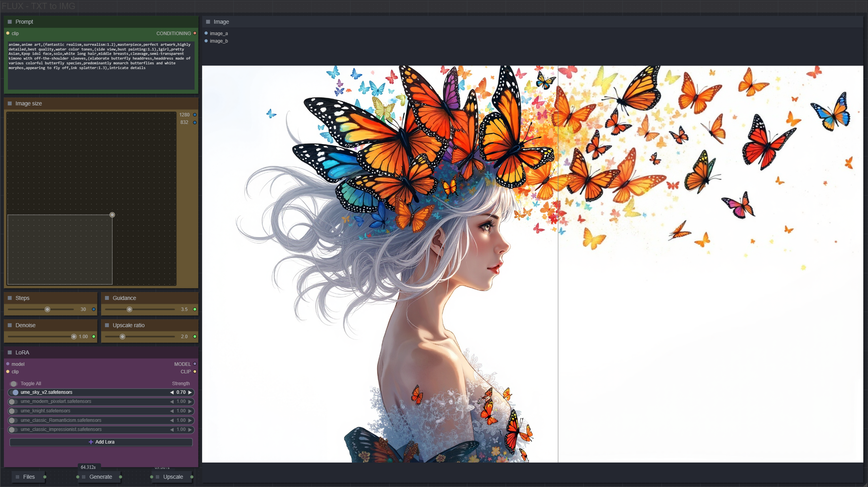Increase ume_sky_v2 strength with right arrow
Screen dimensions: 868x487
(190, 392)
